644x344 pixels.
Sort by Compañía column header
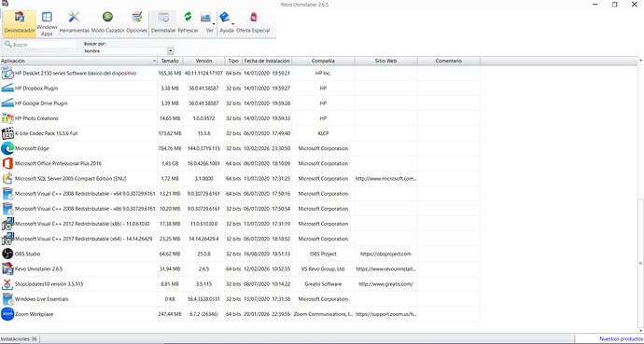(x=323, y=61)
